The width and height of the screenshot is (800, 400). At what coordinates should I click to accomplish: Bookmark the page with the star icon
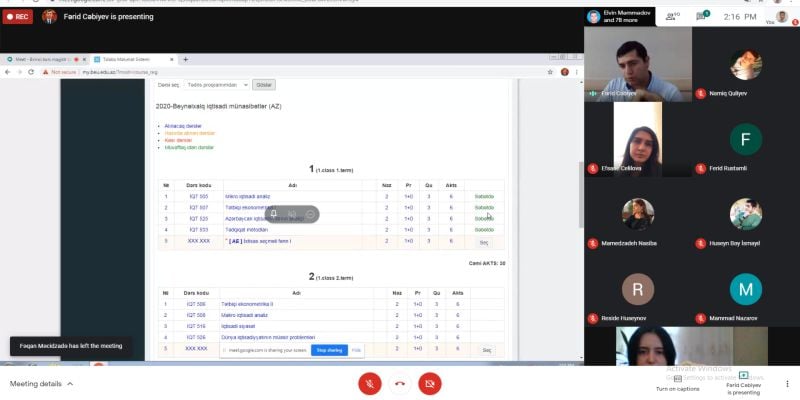550,72
